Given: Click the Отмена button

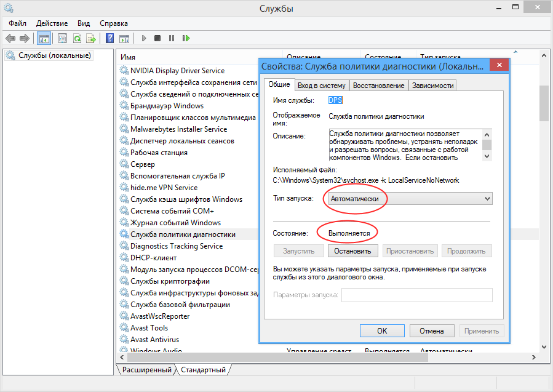Looking at the screenshot, I should 432,331.
